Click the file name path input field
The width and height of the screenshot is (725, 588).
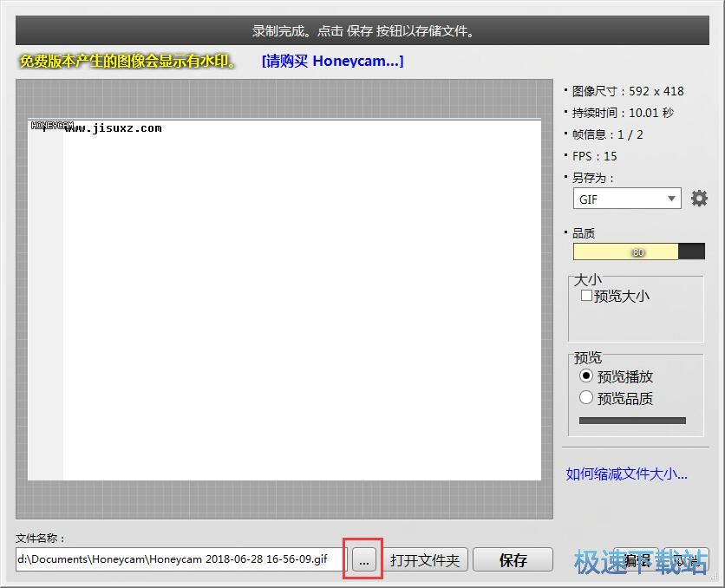181,559
